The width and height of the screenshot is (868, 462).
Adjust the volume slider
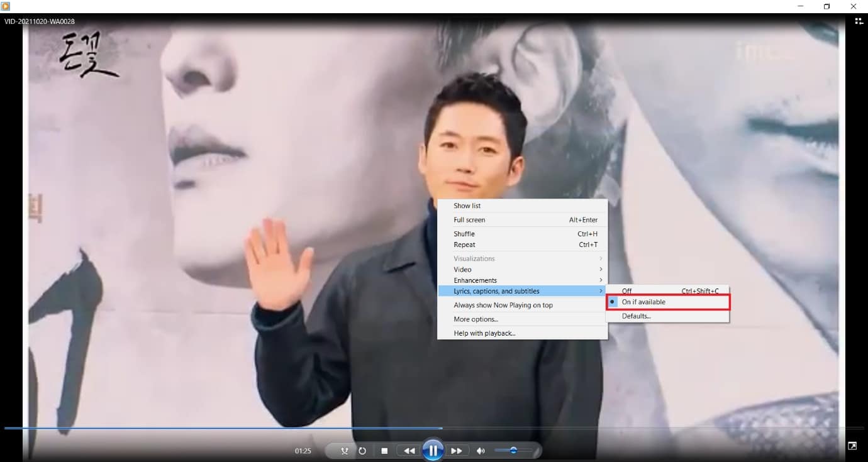(x=514, y=450)
